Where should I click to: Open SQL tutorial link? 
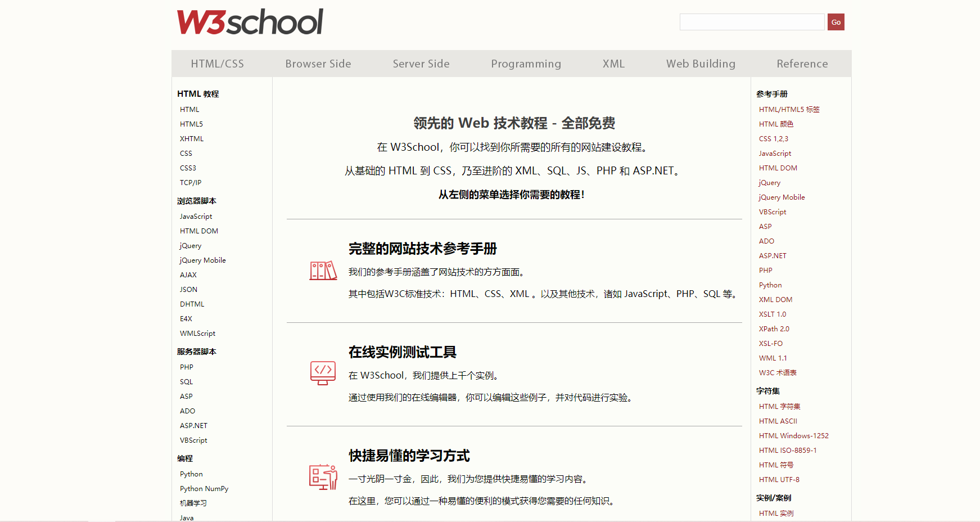pyautogui.click(x=186, y=381)
